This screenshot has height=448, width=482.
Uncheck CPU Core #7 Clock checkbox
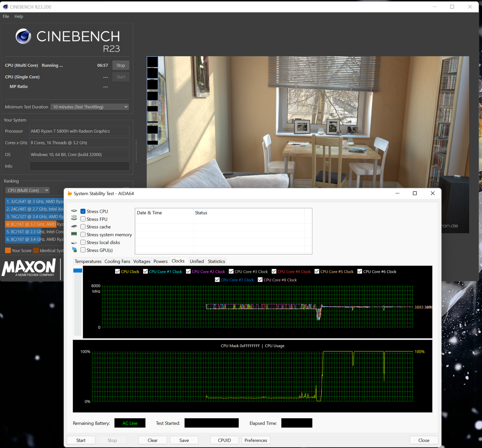point(217,280)
